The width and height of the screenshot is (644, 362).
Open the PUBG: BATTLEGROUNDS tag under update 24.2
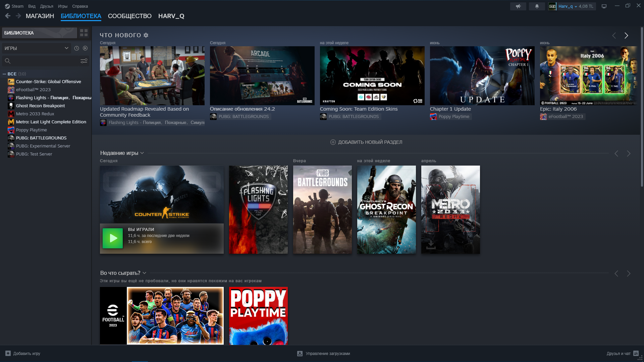click(x=240, y=117)
